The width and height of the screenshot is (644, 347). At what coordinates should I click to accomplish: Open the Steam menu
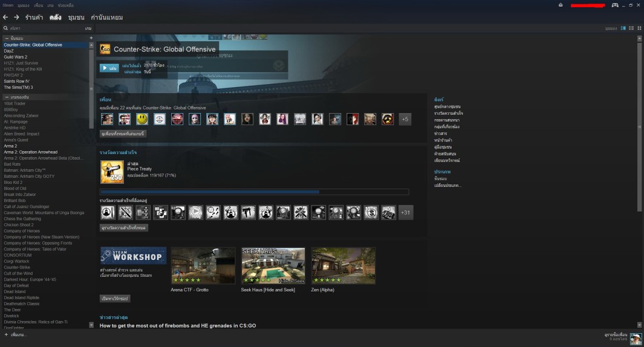click(8, 5)
